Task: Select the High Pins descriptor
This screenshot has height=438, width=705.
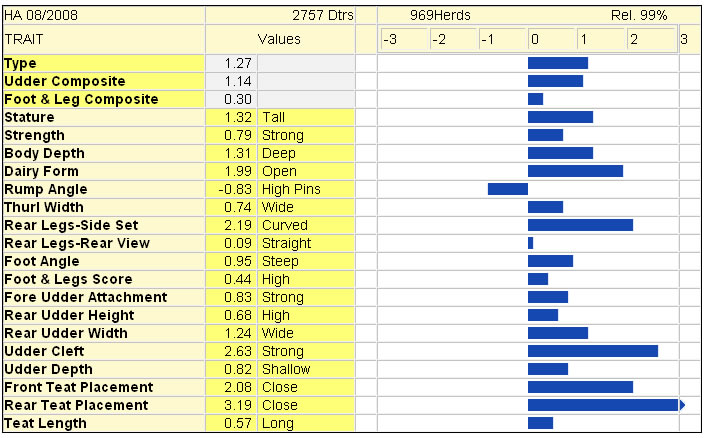Action: [x=291, y=189]
